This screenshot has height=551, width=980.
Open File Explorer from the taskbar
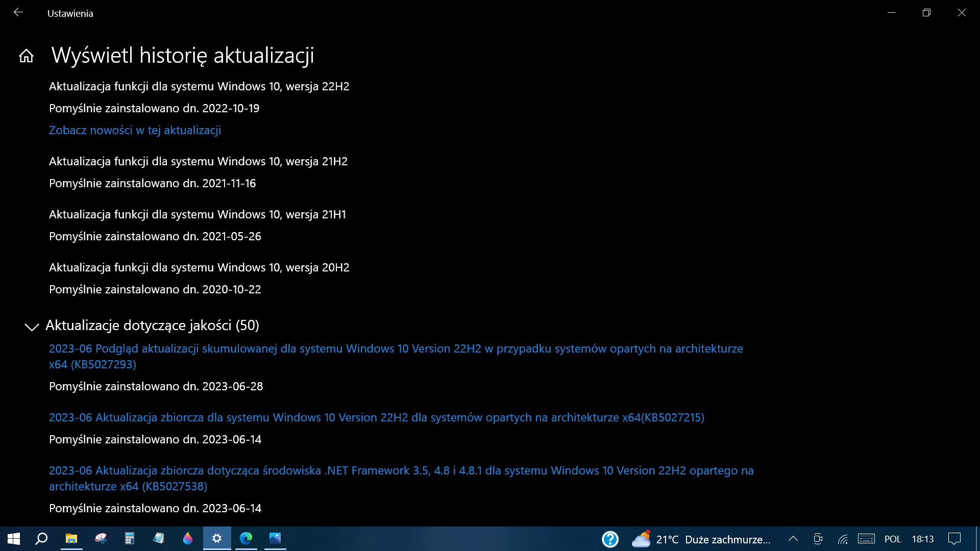(x=71, y=539)
